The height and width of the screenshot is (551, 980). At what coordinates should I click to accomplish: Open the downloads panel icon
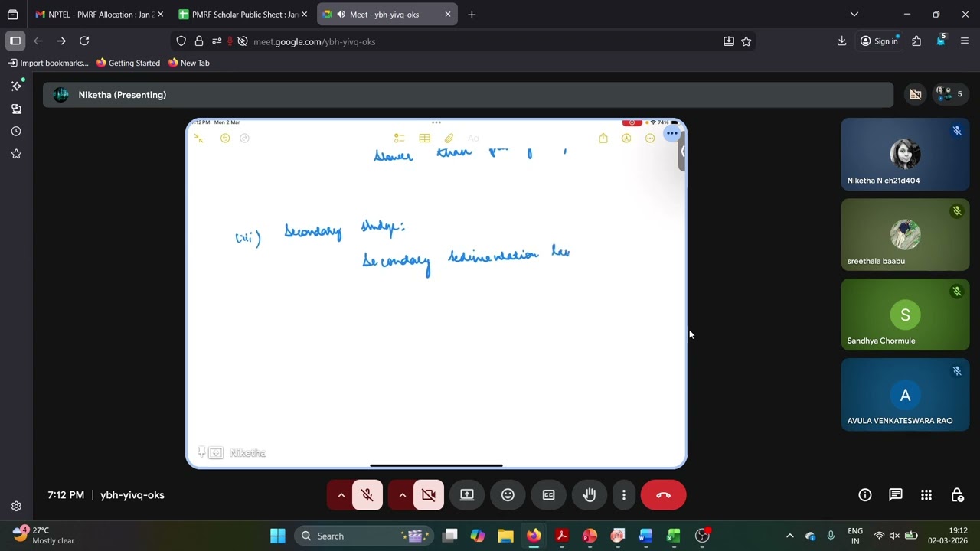coord(841,41)
